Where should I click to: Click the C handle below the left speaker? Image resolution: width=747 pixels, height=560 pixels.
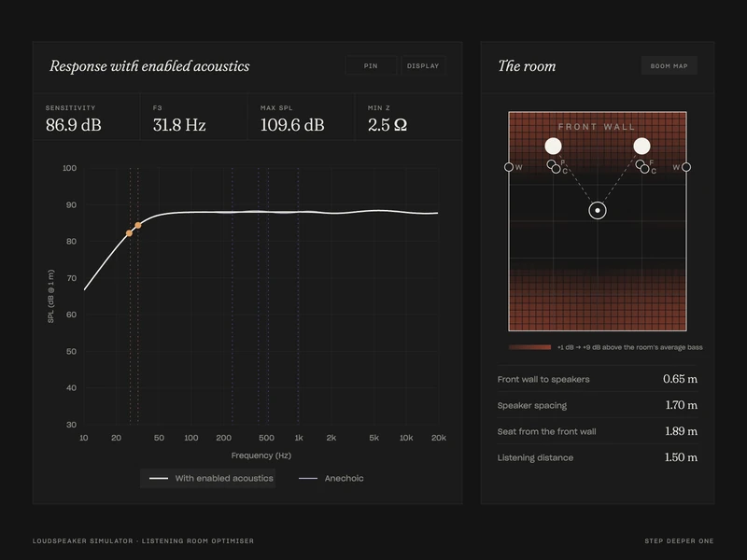556,169
